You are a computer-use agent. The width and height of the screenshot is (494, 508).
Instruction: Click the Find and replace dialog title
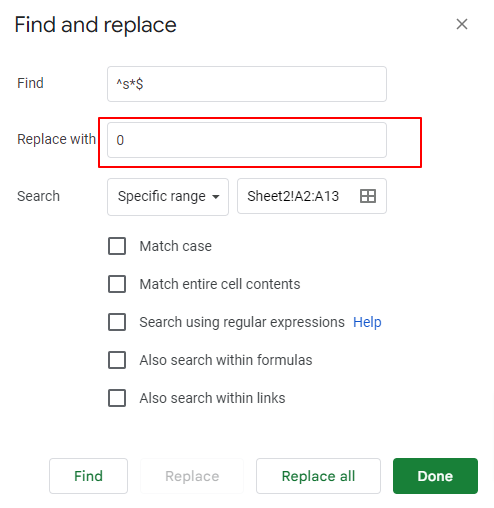pos(95,25)
